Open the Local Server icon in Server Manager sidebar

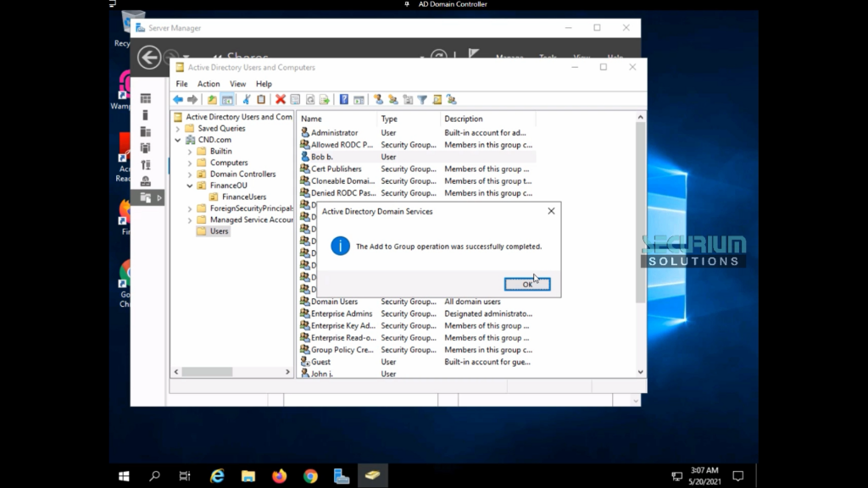point(146,115)
